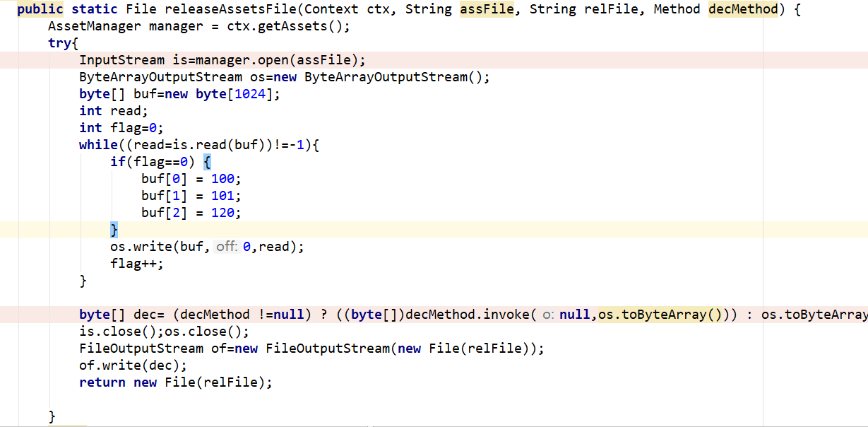Click the 'return' keyword
Image resolution: width=868 pixels, height=427 pixels.
(x=102, y=382)
